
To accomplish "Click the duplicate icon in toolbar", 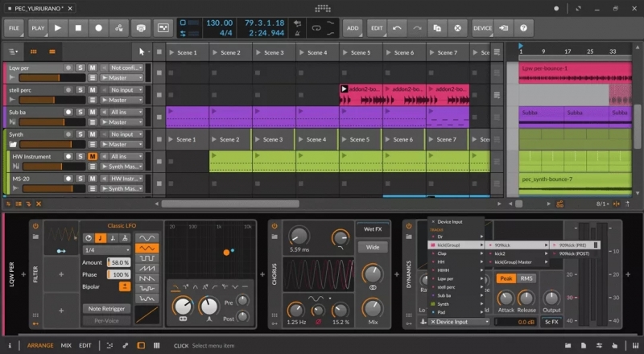I will point(437,28).
